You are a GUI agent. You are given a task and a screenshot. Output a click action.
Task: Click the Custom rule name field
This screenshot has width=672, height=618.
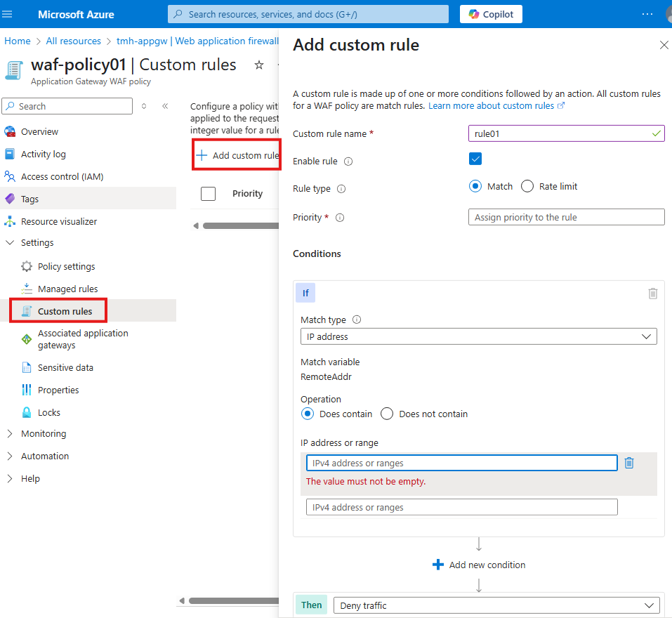pyautogui.click(x=566, y=133)
